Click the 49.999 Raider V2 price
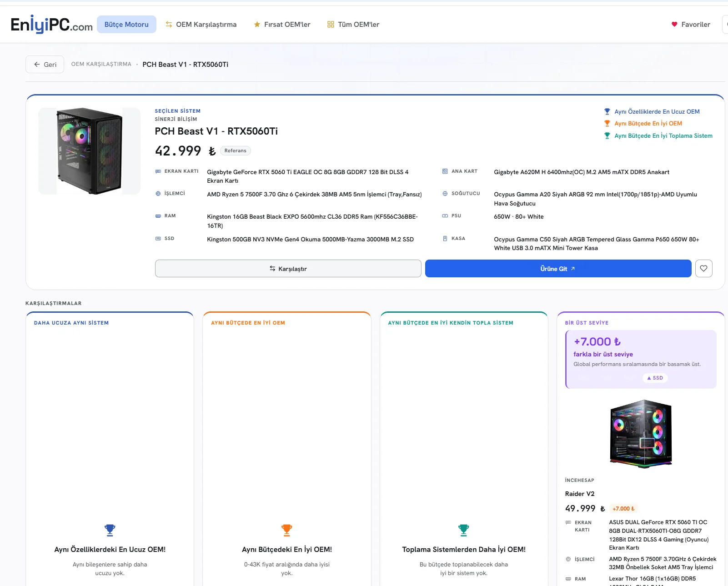The height and width of the screenshot is (586, 728). pos(580,509)
